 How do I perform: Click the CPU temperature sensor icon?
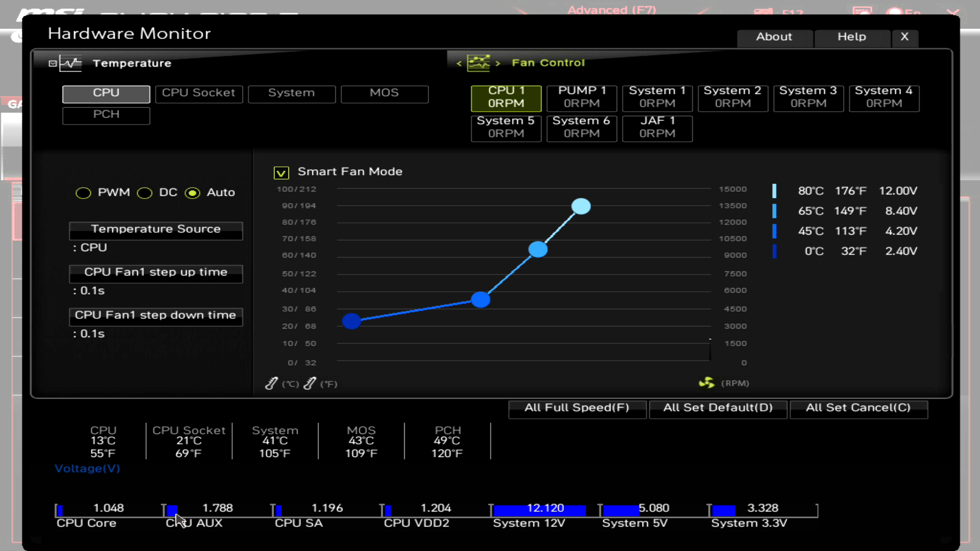point(106,92)
